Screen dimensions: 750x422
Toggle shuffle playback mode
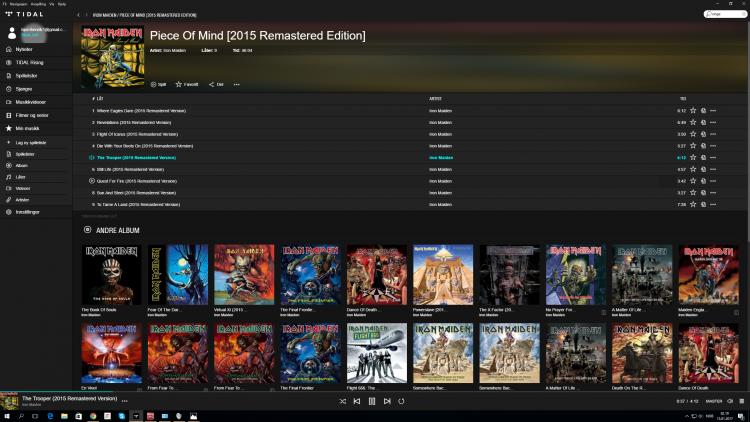click(342, 401)
